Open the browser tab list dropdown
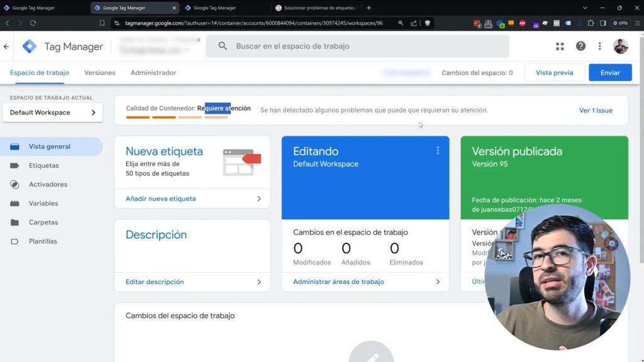This screenshot has height=362, width=644. [585, 8]
